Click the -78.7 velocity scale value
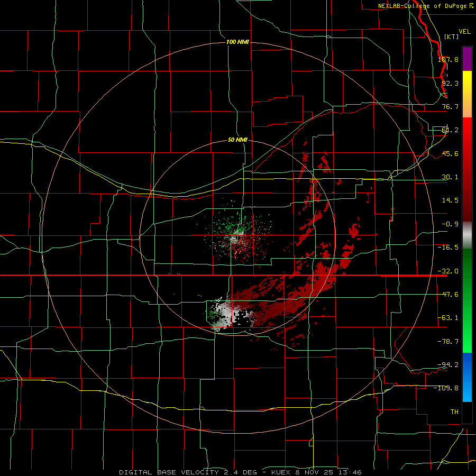The width and height of the screenshot is (476, 476). [448, 342]
